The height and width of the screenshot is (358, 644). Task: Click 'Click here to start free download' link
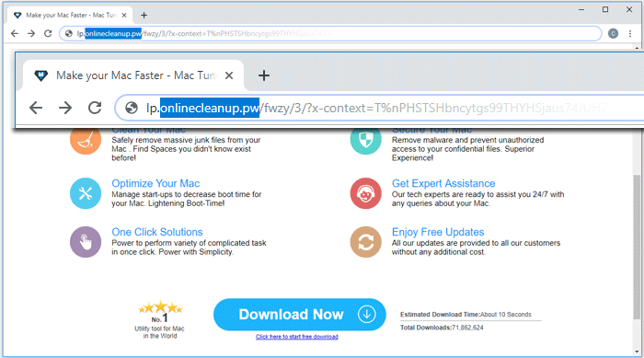[297, 337]
